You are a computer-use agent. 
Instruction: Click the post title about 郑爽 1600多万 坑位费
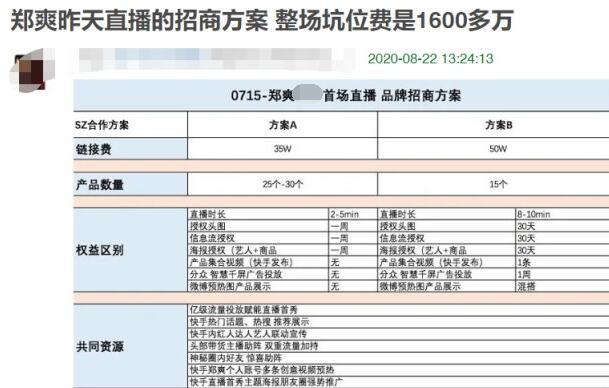[262, 21]
